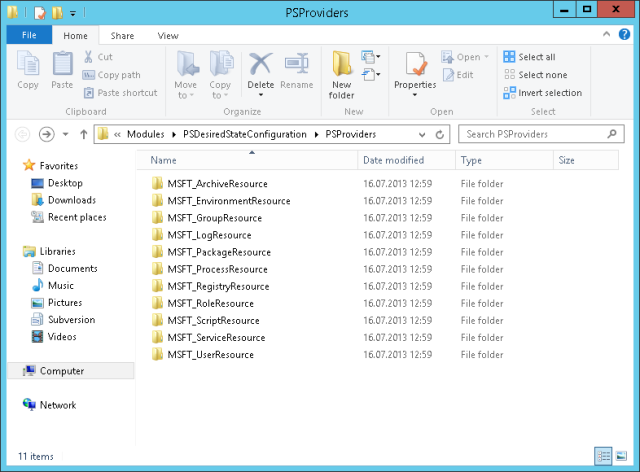Switch to Details view in status bar

pos(603,456)
